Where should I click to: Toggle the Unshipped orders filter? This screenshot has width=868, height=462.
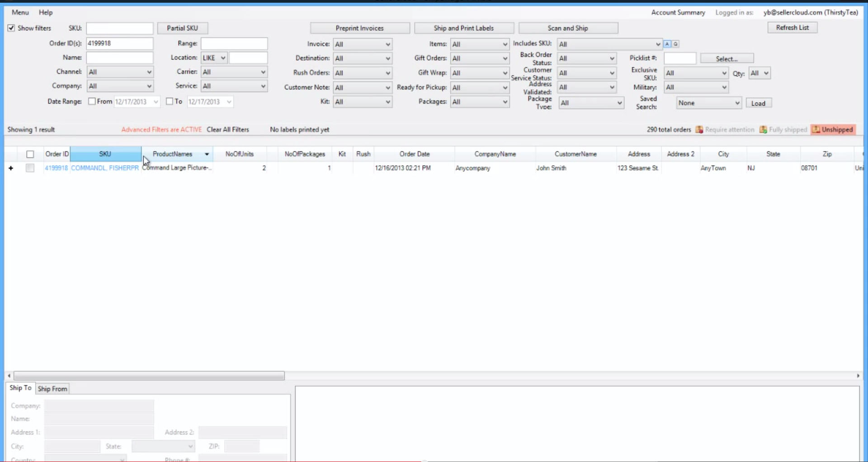833,130
